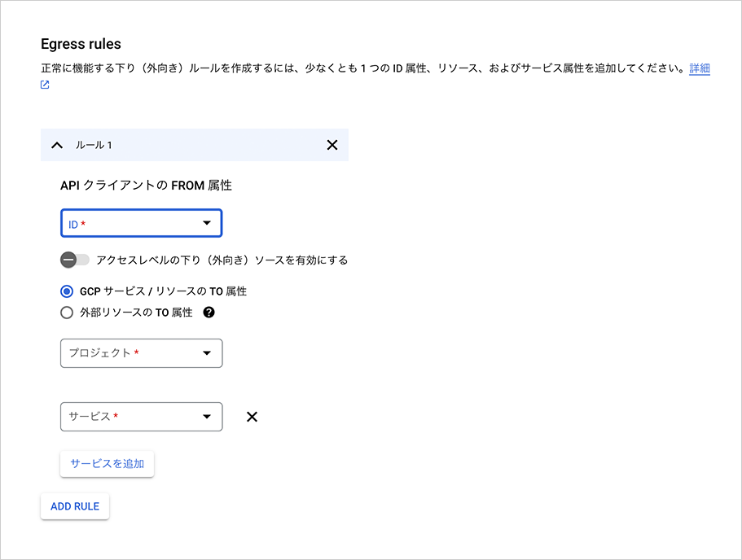Click the サービス dropdown arrow icon

(207, 417)
